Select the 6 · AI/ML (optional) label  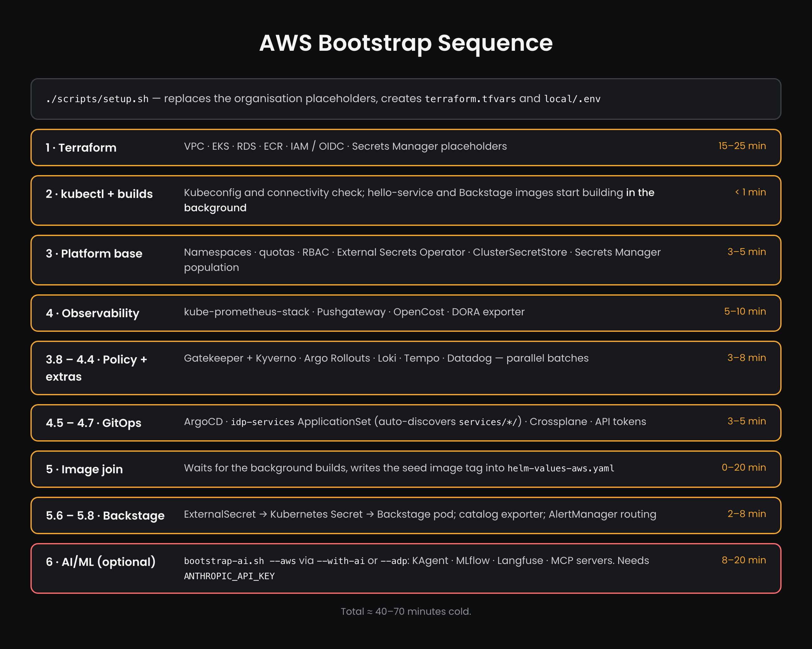(101, 562)
